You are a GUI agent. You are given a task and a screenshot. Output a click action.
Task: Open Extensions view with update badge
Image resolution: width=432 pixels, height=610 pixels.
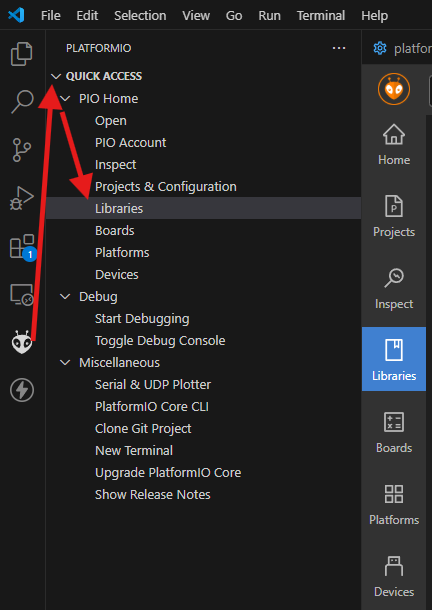pyautogui.click(x=22, y=247)
